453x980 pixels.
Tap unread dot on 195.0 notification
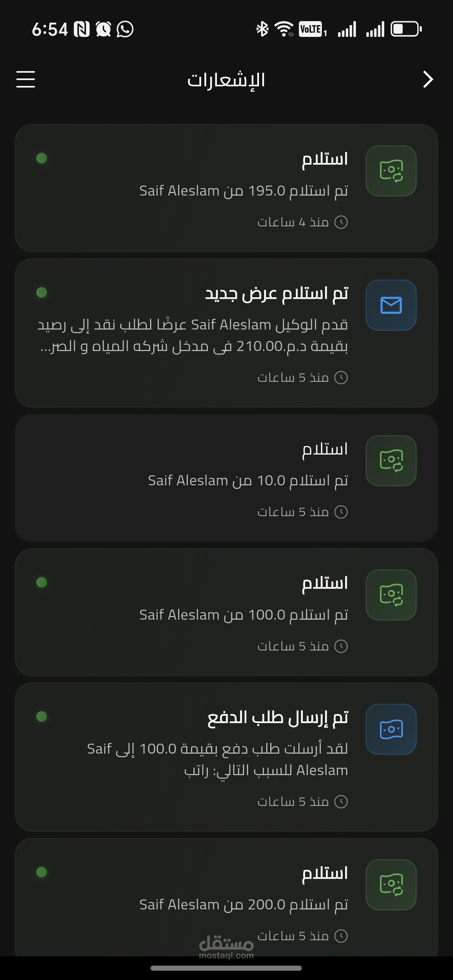point(42,158)
